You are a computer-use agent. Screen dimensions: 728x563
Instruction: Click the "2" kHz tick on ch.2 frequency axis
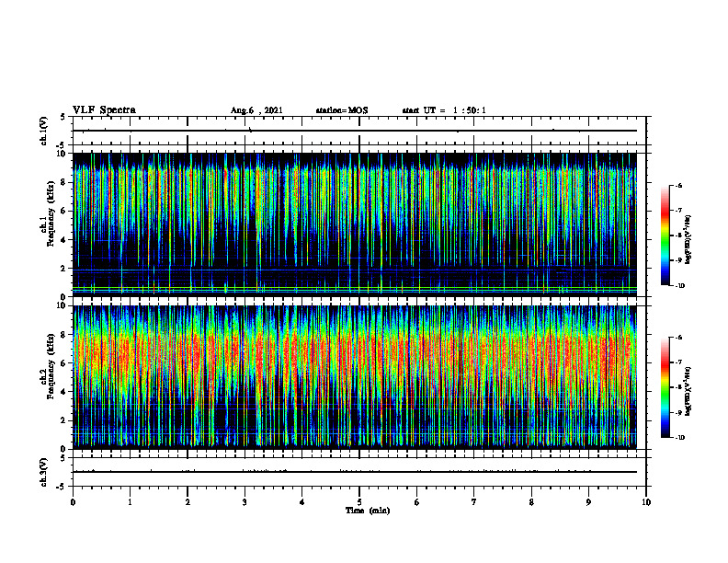[x=64, y=420]
